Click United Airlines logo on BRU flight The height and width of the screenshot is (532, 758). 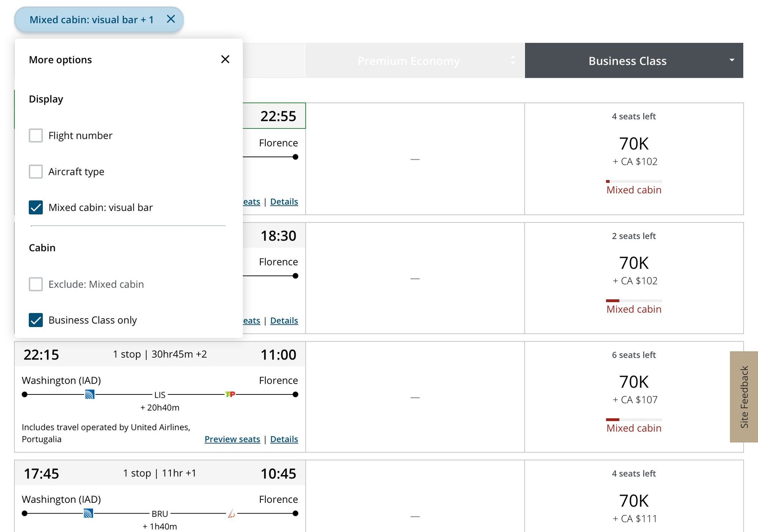click(88, 513)
